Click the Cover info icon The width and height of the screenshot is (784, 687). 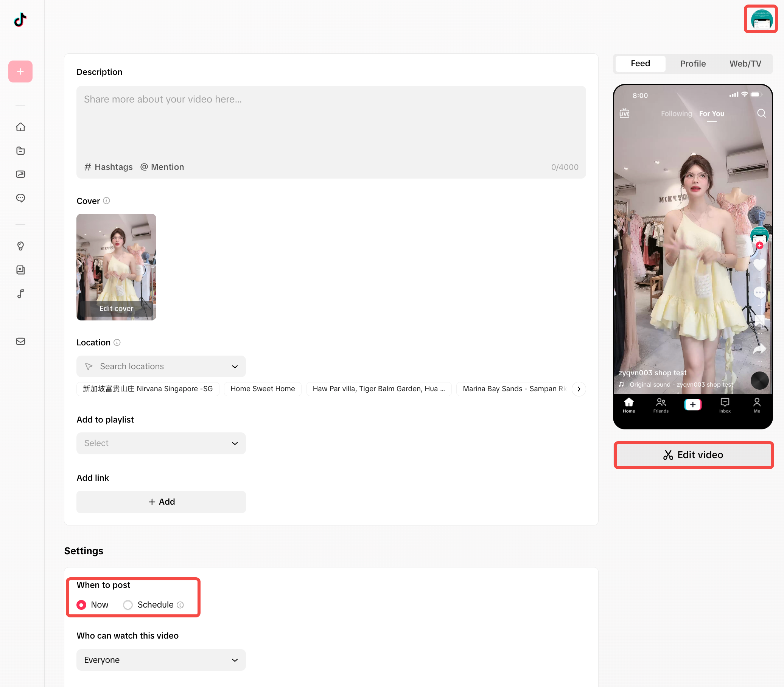[x=107, y=201]
